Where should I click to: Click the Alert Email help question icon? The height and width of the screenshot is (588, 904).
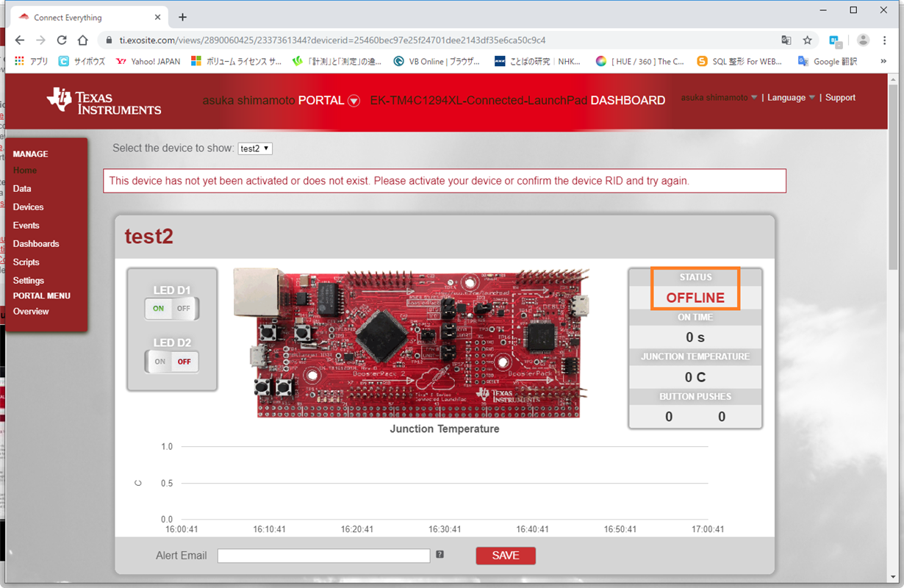(440, 555)
